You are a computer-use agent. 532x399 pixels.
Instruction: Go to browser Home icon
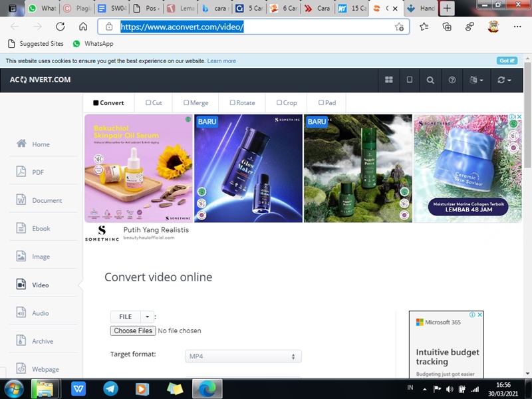83,27
